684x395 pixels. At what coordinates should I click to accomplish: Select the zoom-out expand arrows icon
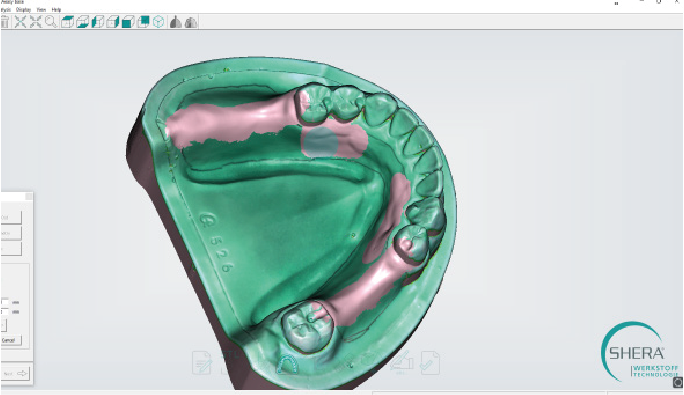pyautogui.click(x=36, y=22)
